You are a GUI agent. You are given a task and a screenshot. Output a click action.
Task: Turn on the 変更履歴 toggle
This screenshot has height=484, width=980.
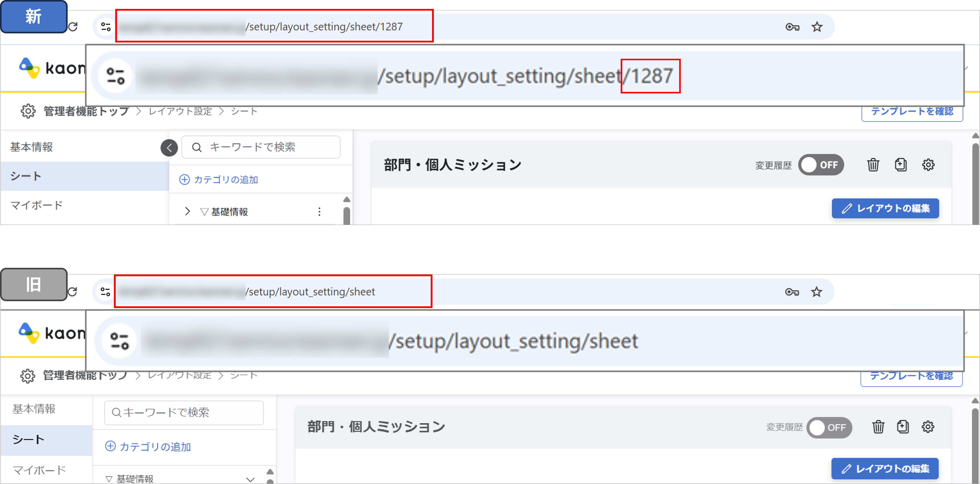pyautogui.click(x=821, y=165)
